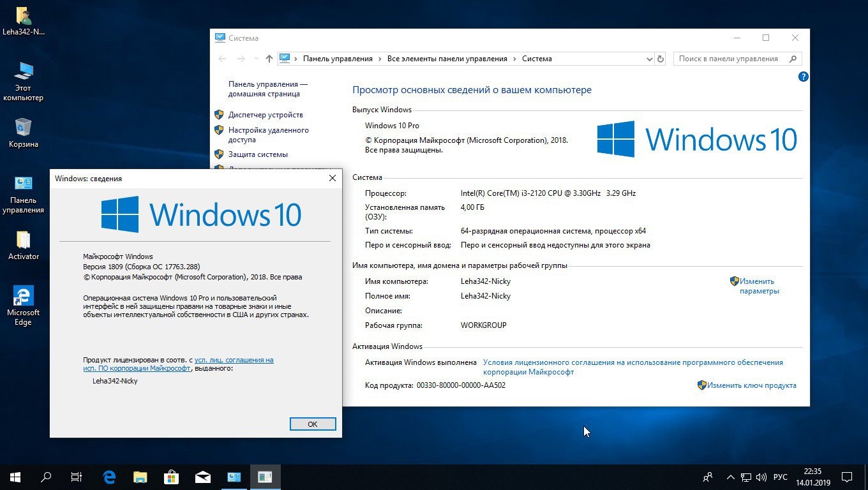Open Action Center notifications icon

847,477
